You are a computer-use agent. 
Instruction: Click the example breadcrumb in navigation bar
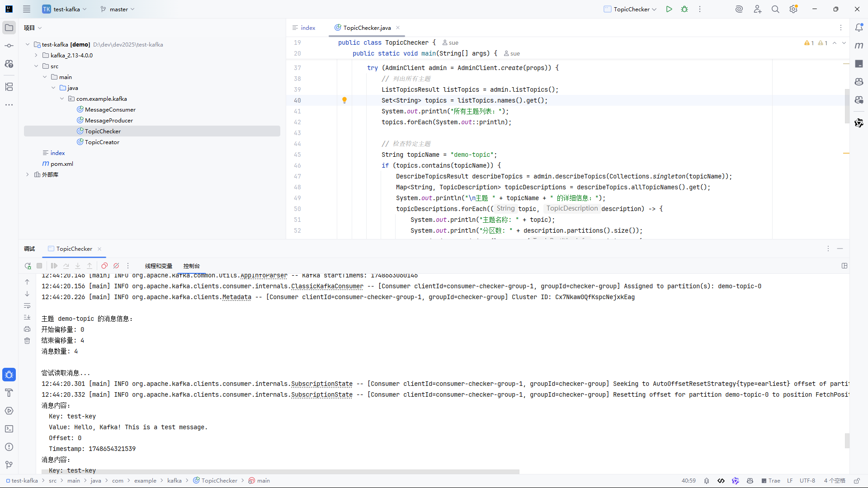pyautogui.click(x=145, y=481)
